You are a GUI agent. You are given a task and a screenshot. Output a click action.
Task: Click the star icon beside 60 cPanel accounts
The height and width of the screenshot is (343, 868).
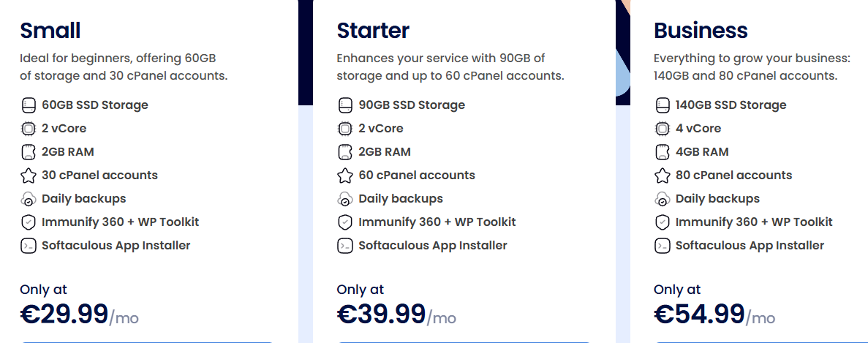tap(345, 176)
